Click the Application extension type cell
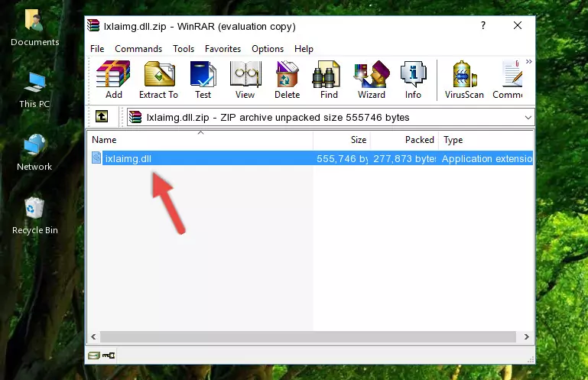 487,159
